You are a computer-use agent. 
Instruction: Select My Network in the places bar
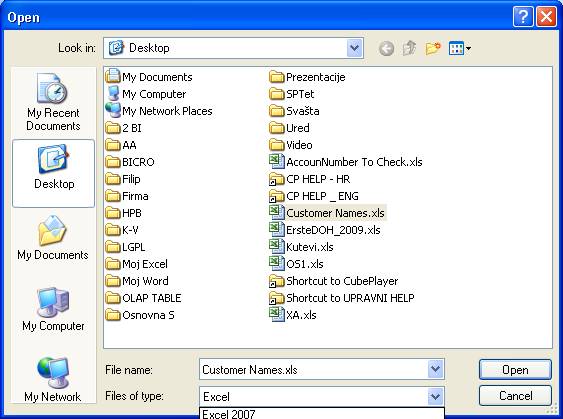pyautogui.click(x=53, y=380)
